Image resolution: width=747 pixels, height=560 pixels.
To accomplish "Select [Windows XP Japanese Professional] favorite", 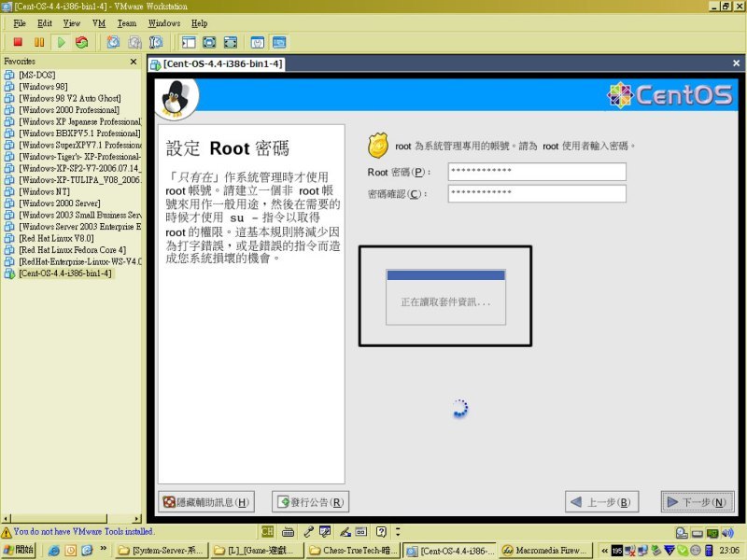I will [x=80, y=122].
